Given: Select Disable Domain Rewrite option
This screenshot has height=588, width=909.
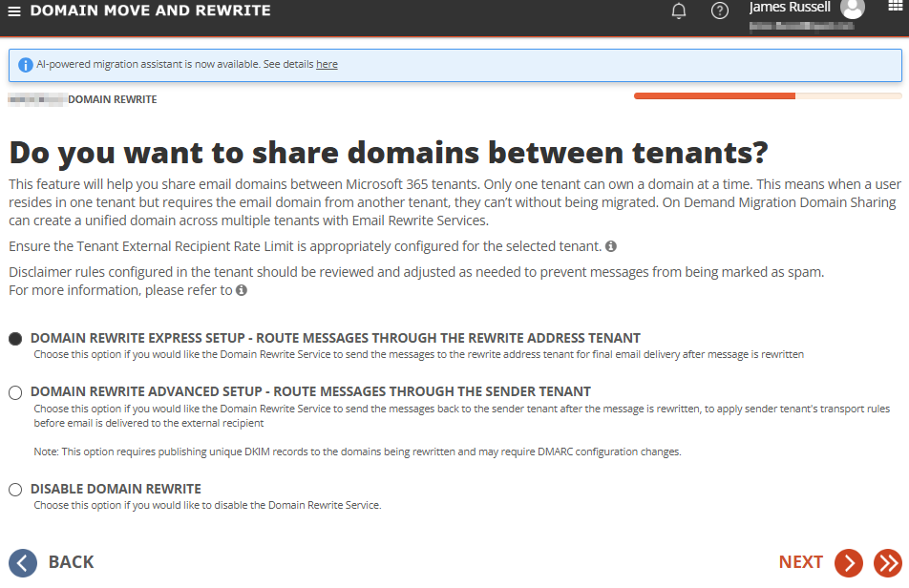Looking at the screenshot, I should 15,490.
